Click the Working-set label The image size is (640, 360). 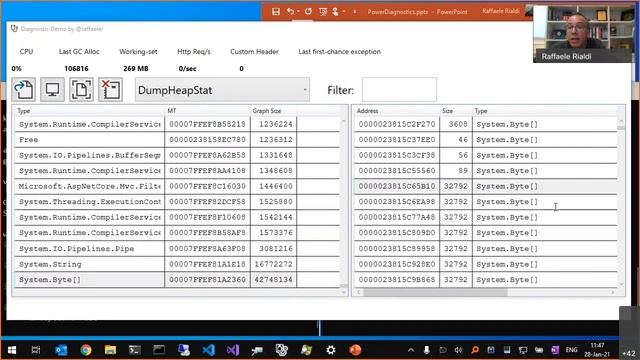coord(138,51)
